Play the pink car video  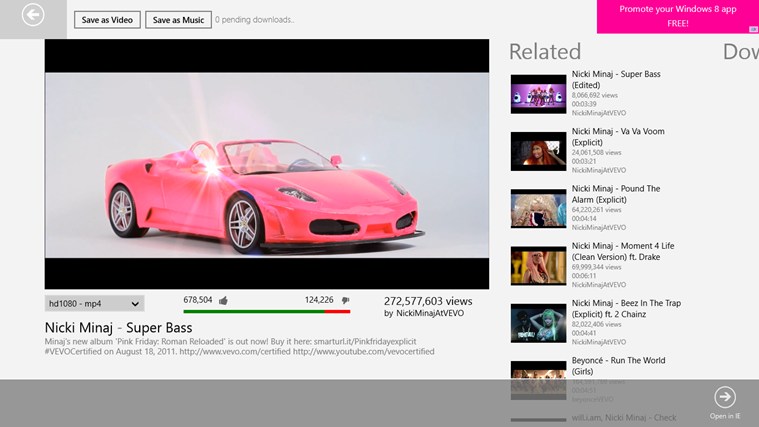click(x=267, y=164)
